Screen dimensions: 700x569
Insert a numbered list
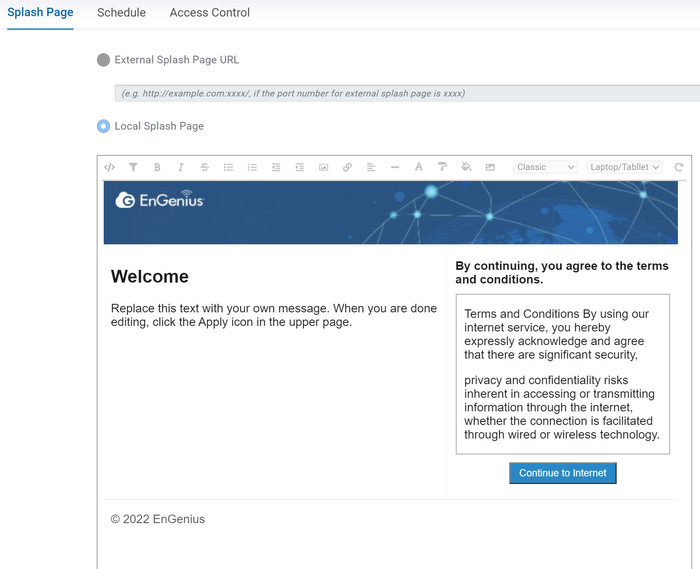coord(252,167)
